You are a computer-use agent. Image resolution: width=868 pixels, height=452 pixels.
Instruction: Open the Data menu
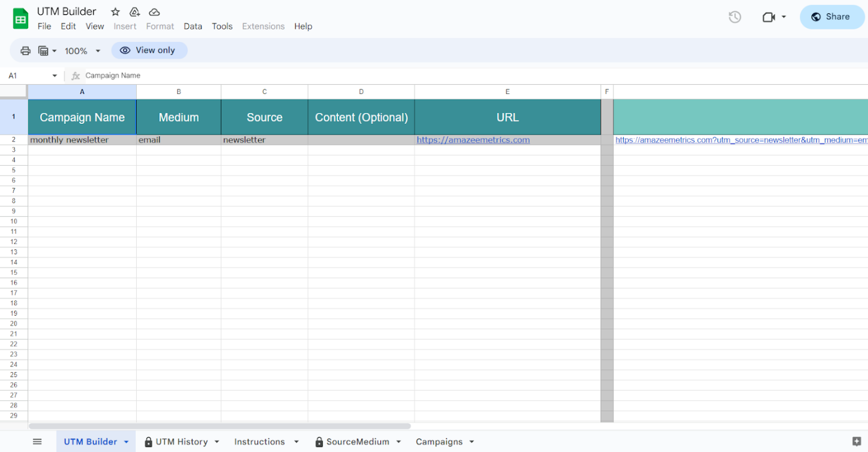[x=193, y=26]
